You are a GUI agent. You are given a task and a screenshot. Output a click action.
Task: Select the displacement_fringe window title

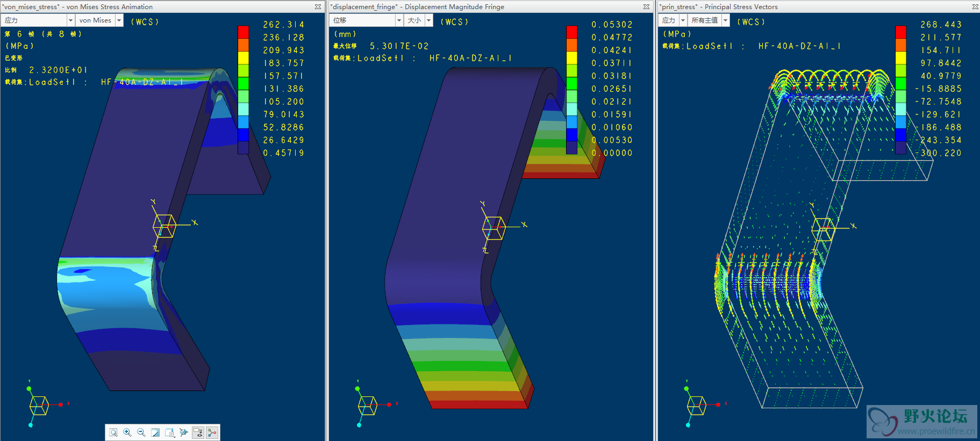[417, 6]
